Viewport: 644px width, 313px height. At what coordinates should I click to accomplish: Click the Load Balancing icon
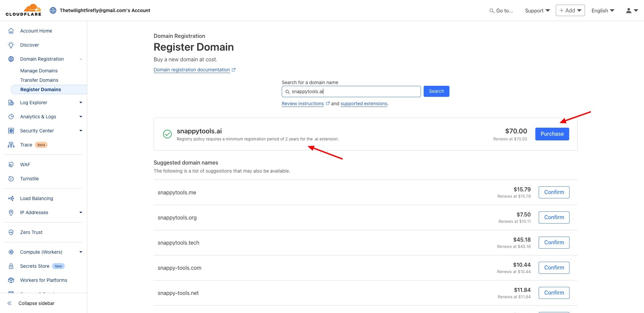point(11,198)
